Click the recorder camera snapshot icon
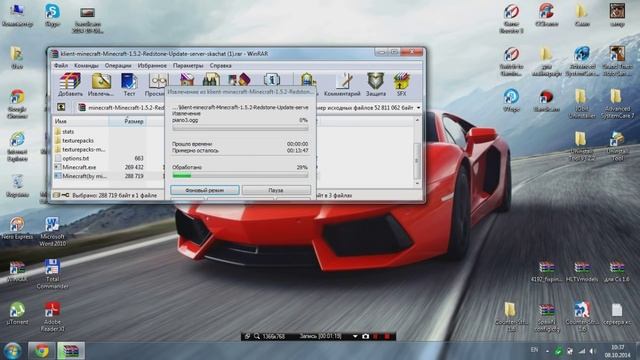Screen dimensions: 640x360 click(366, 336)
